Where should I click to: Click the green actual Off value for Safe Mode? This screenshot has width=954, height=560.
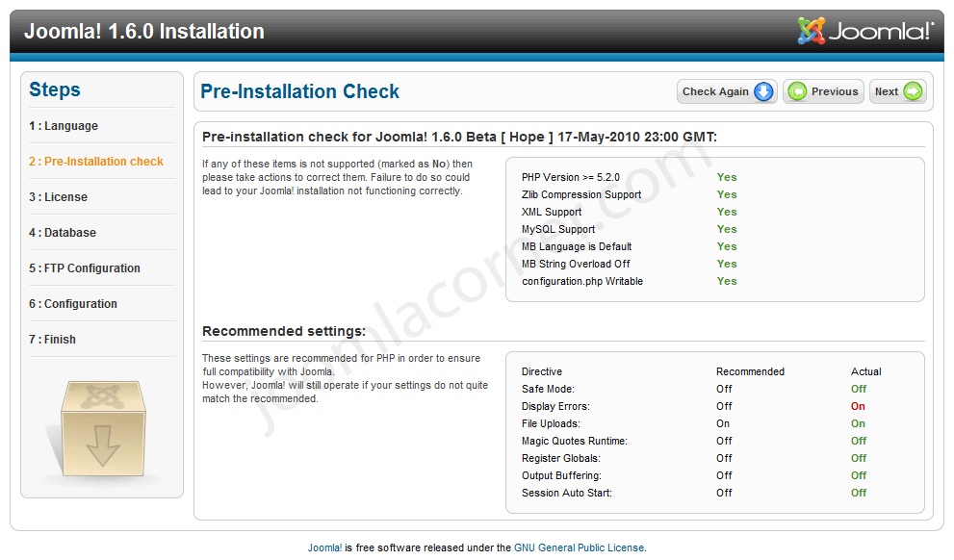tap(859, 389)
